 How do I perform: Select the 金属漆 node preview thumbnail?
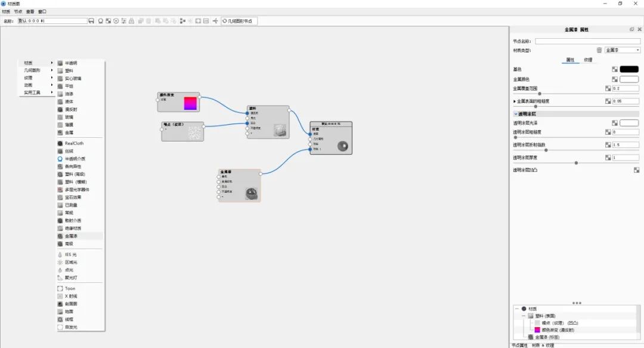252,193
